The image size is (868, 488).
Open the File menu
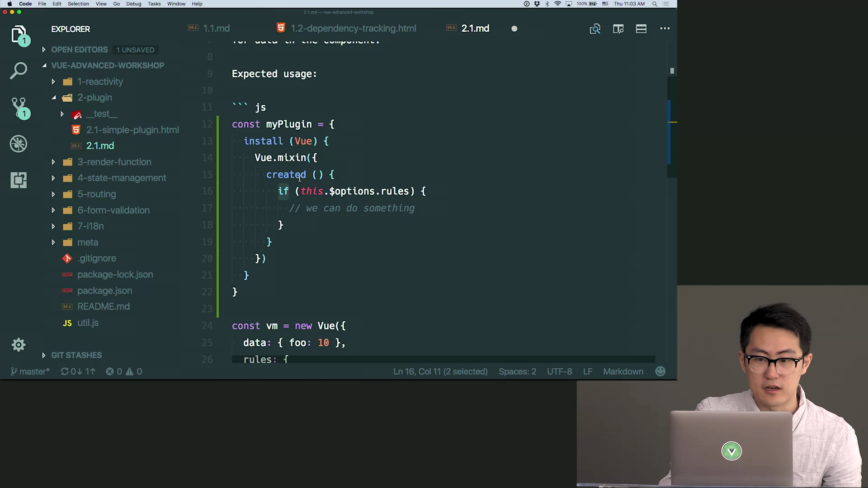coord(42,4)
